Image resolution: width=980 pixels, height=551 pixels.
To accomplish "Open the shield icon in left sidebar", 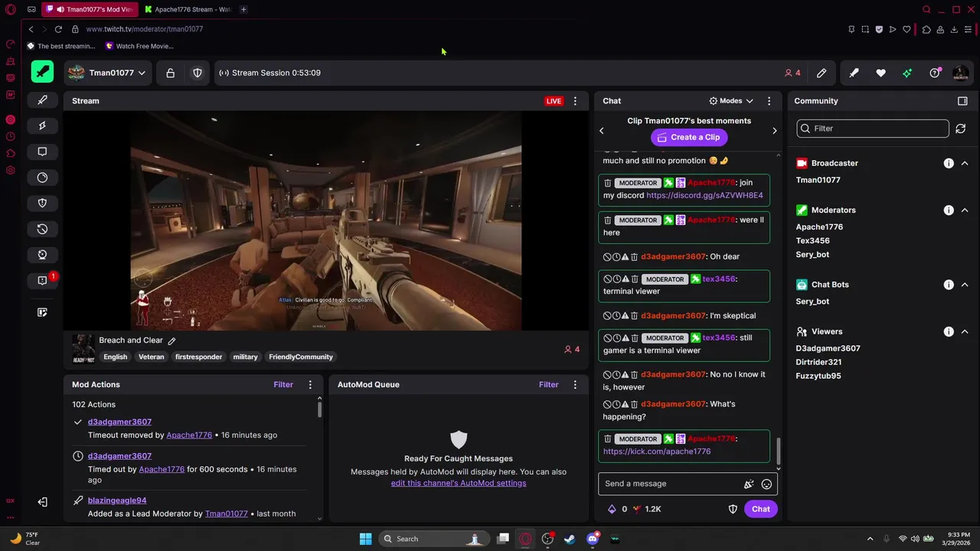I will click(x=42, y=203).
